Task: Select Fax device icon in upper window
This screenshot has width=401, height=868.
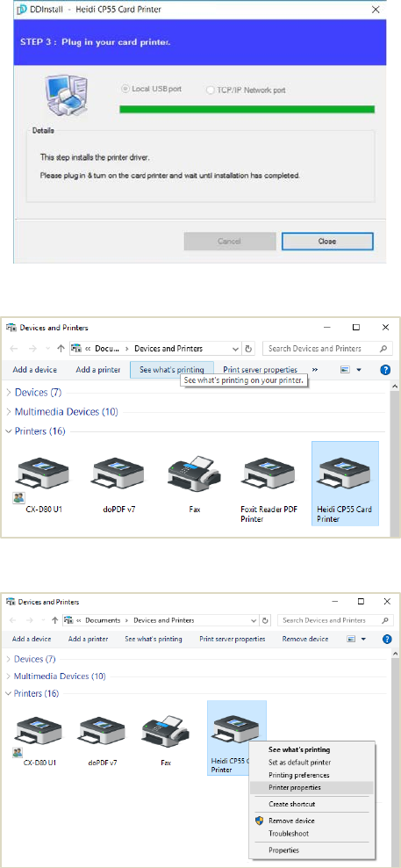Action: 194,484
